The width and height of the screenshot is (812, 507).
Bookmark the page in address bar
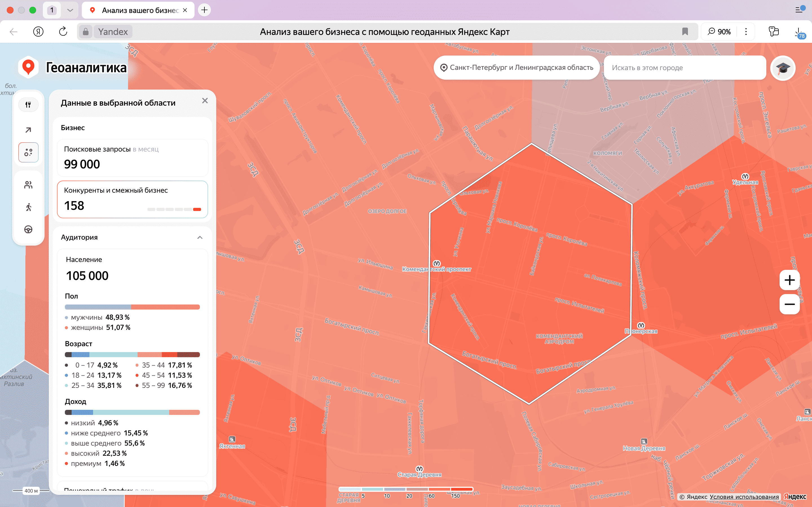(685, 32)
